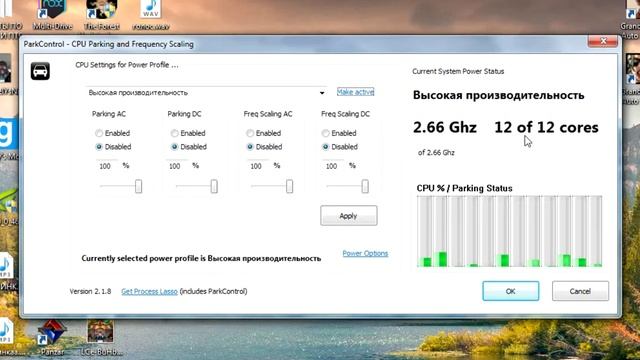Click the ParkControl window title bar text
The width and height of the screenshot is (640, 360).
(x=109, y=44)
